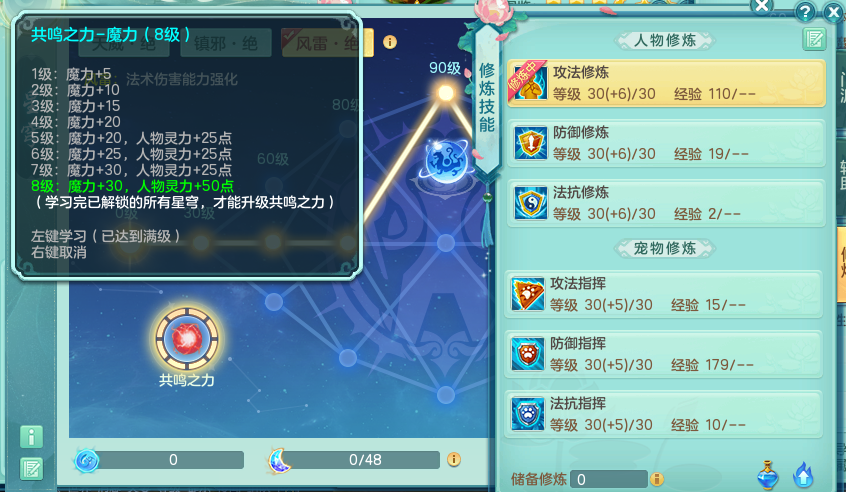Open the question mark help button
The image size is (846, 492).
click(805, 12)
